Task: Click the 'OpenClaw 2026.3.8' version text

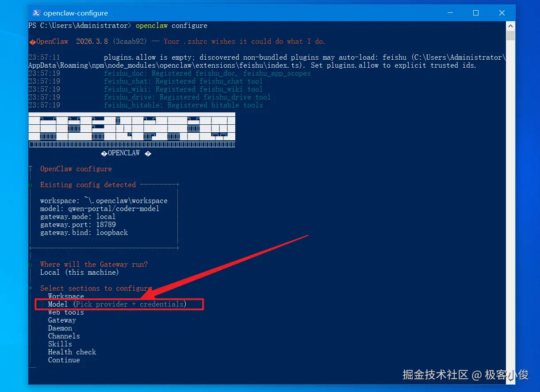Action: (x=72, y=41)
